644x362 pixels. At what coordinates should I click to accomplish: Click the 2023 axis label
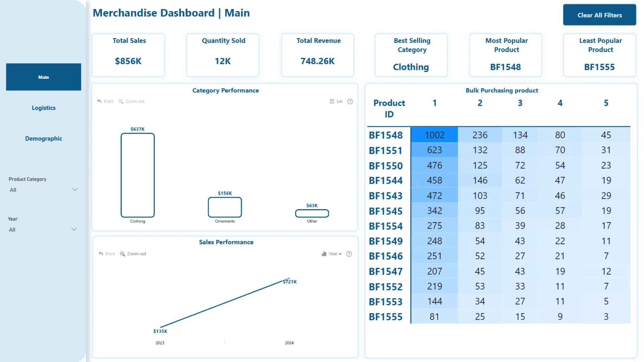(160, 343)
